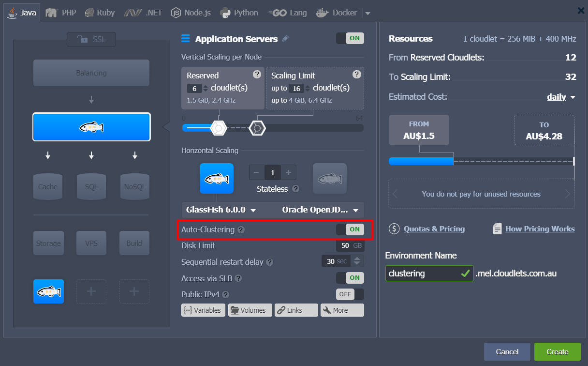
Task: Open the More options button
Action: click(x=342, y=310)
